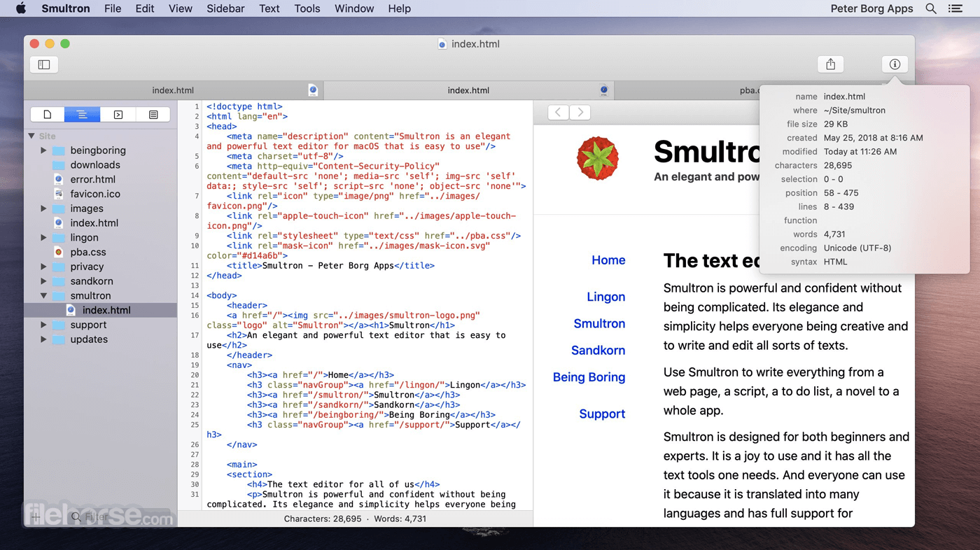Follow the Smultron nav link in the preview

tap(599, 323)
